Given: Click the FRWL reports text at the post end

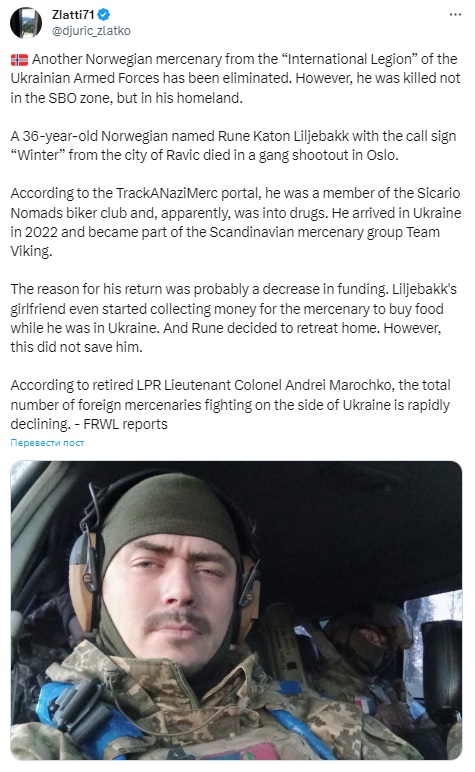Looking at the screenshot, I should pos(126,424).
